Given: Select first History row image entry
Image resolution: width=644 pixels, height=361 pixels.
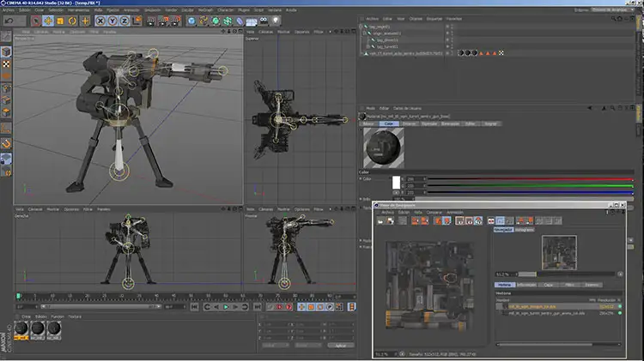Looking at the screenshot, I should pyautogui.click(x=558, y=306).
